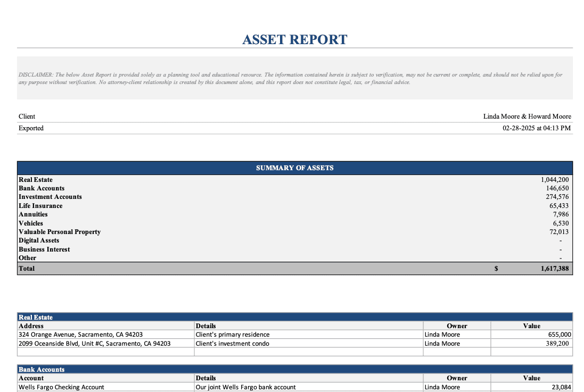Select the Real Estate summary value 1,044,200
The image size is (584, 392).
554,180
